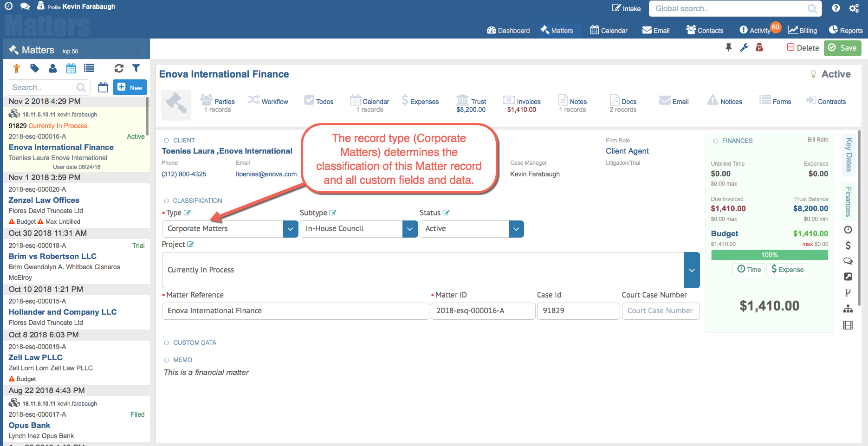Open the Dashboard menu
The image size is (868, 446).
click(508, 30)
